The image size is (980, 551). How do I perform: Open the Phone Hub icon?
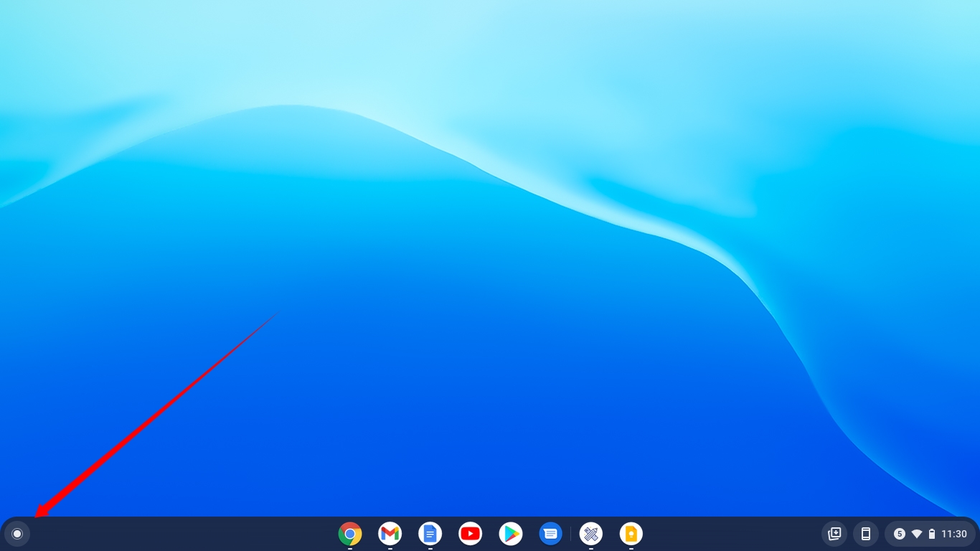[x=866, y=534]
